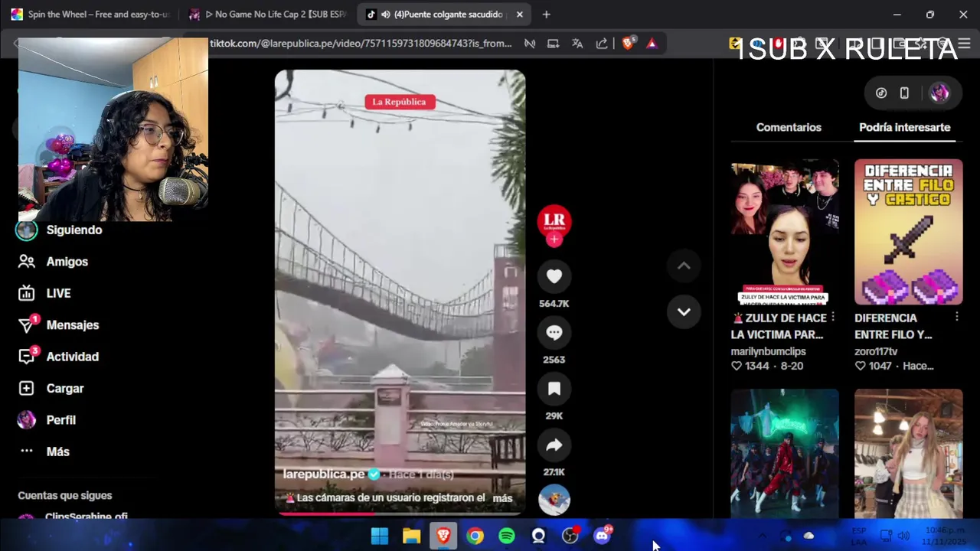Open a new browser tab

click(x=546, y=15)
